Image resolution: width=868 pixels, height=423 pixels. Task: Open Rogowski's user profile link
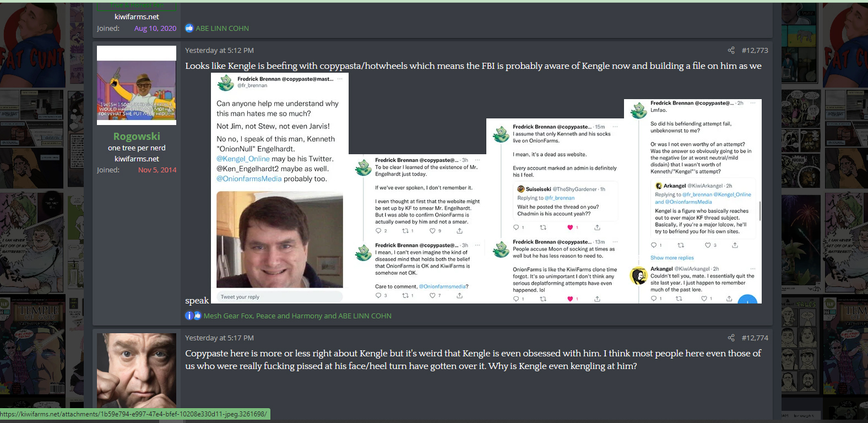click(137, 136)
